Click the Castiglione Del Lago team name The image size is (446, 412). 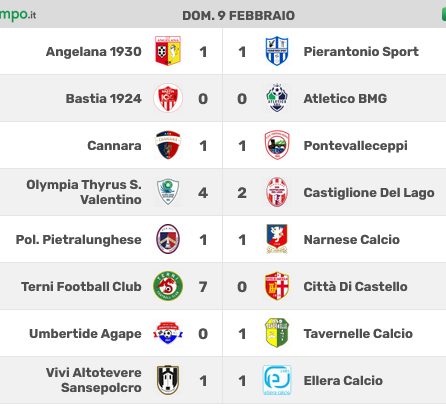[x=369, y=193]
